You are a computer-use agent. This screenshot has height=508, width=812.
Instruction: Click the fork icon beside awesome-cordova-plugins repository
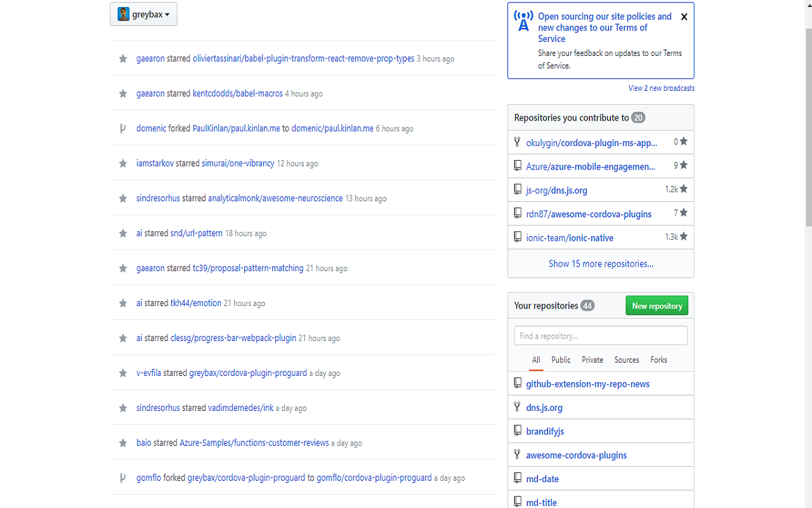click(x=517, y=454)
